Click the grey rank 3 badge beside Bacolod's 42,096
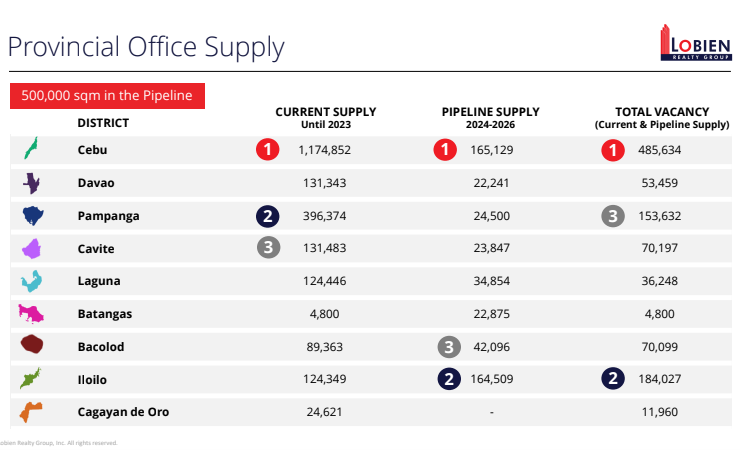 (449, 347)
